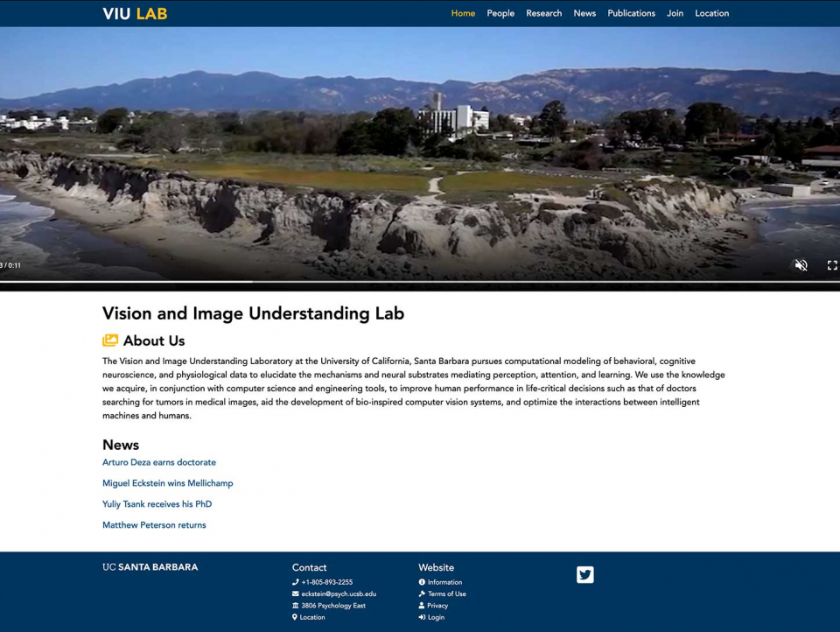840x632 pixels.
Task: Click the building icon beside Psychology East
Action: [295, 606]
